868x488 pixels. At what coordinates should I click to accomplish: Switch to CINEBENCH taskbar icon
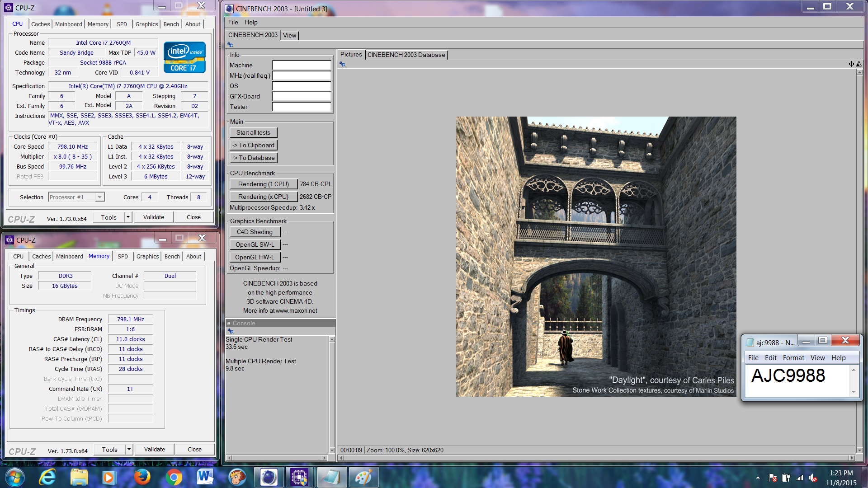pos(269,477)
